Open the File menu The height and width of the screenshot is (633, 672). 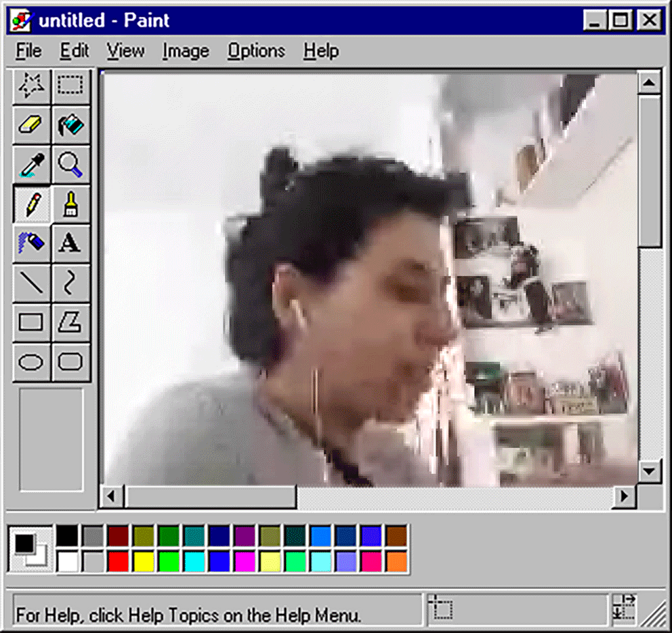28,51
